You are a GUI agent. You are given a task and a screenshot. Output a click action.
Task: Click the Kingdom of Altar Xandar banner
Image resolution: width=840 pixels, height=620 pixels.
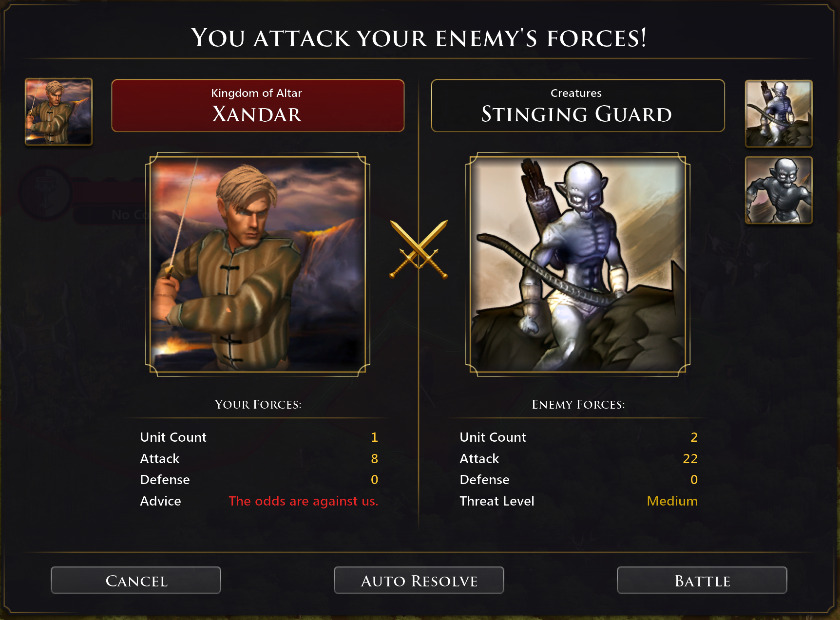coord(258,106)
